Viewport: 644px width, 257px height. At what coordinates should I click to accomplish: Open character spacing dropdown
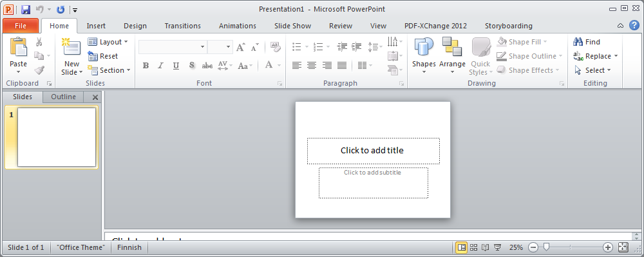[x=225, y=65]
